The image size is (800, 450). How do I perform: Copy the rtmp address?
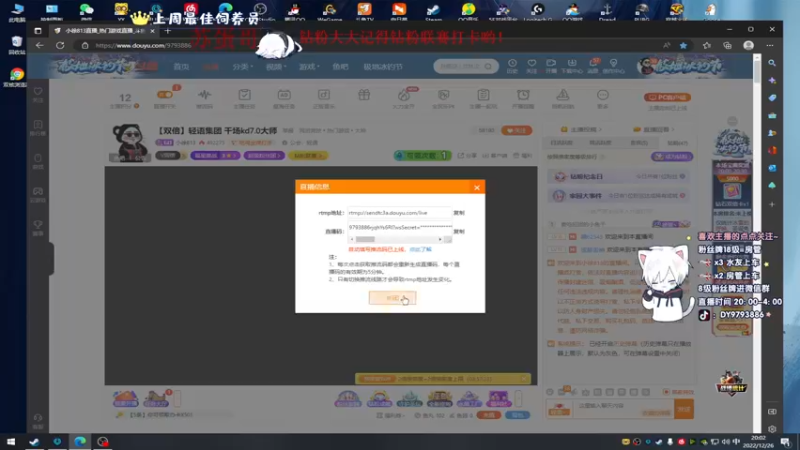(459, 213)
